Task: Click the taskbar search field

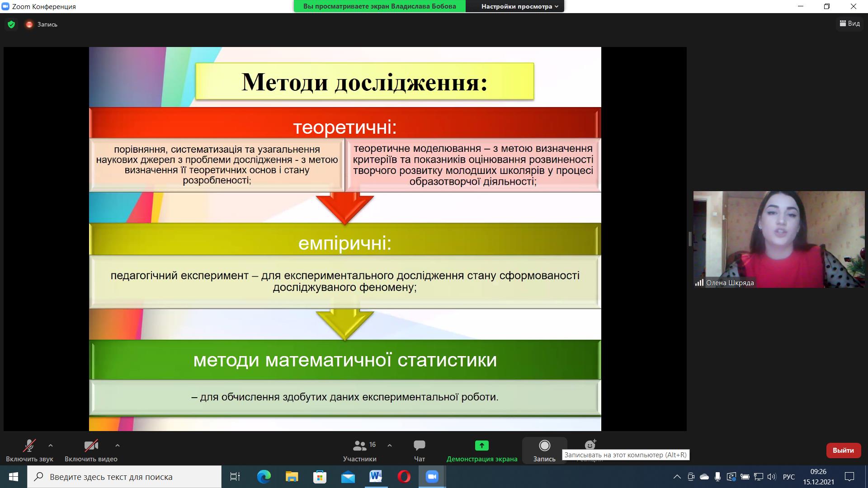Action: (x=124, y=477)
